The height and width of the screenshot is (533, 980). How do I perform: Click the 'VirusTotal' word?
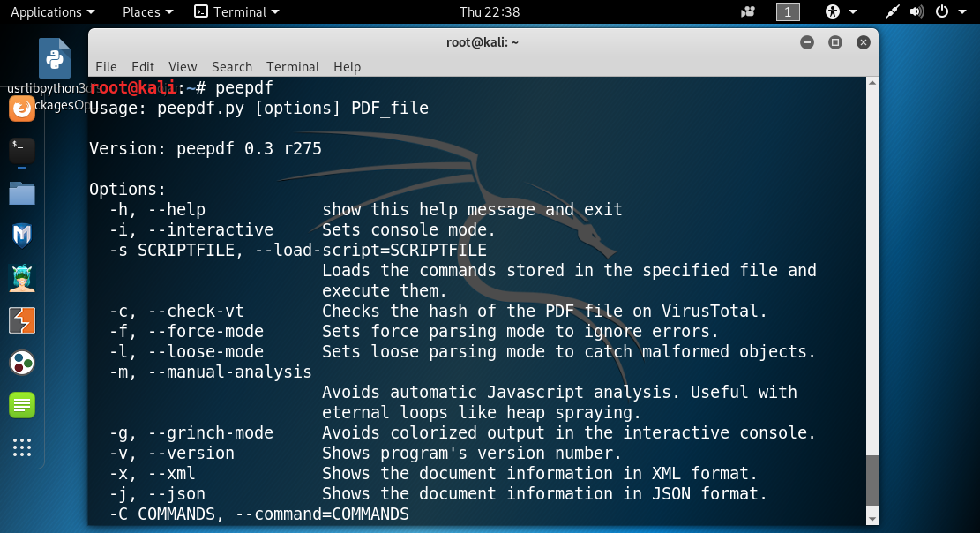pos(709,311)
